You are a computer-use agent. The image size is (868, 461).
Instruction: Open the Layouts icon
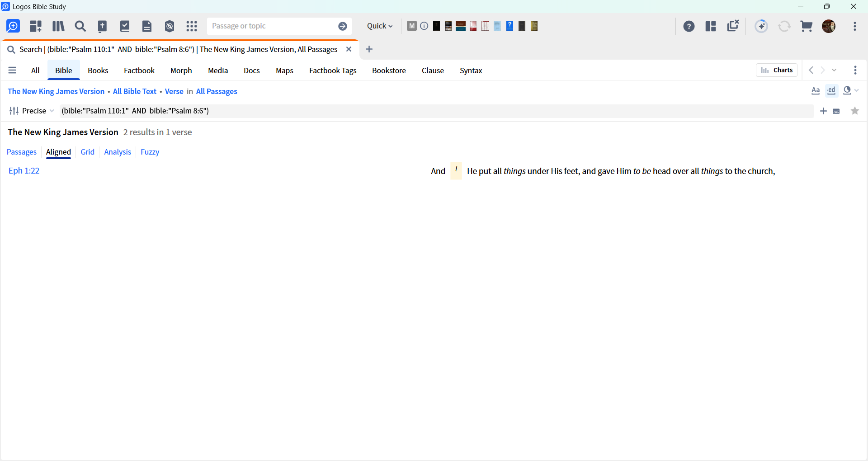pos(711,26)
